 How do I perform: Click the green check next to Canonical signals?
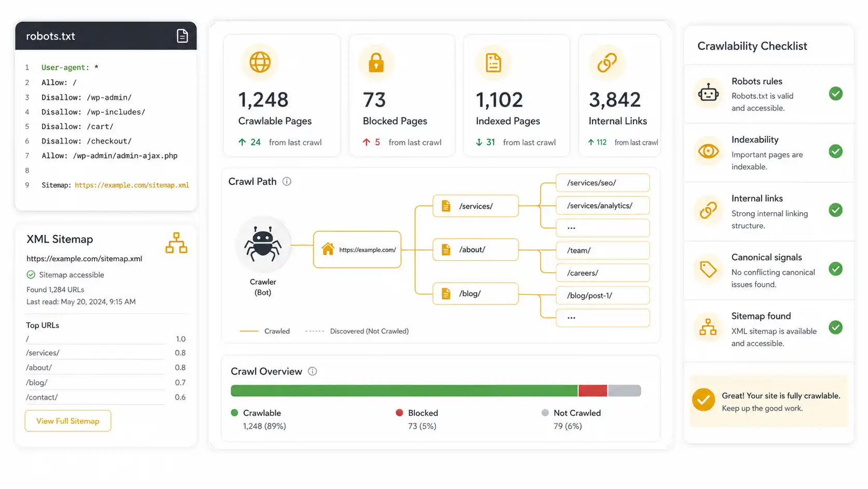pyautogui.click(x=836, y=269)
